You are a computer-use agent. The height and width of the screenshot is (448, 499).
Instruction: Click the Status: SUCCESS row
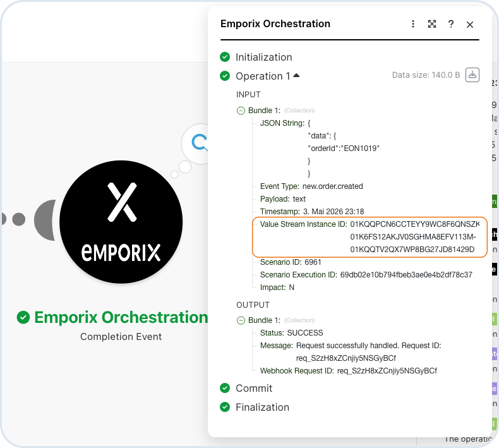291,333
